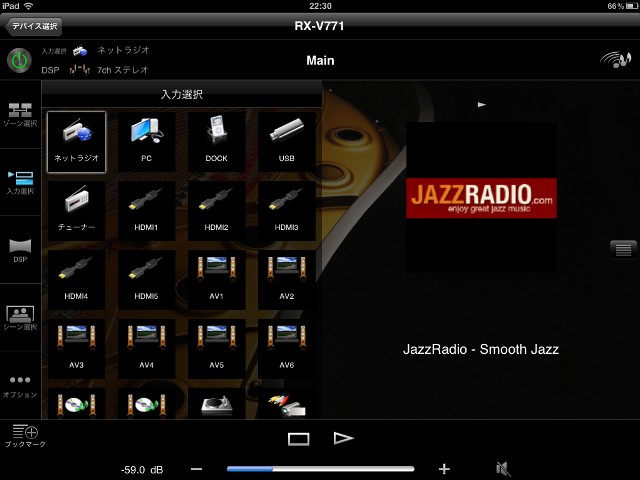Open ゾーン選択 zone selection tab

(x=20, y=114)
